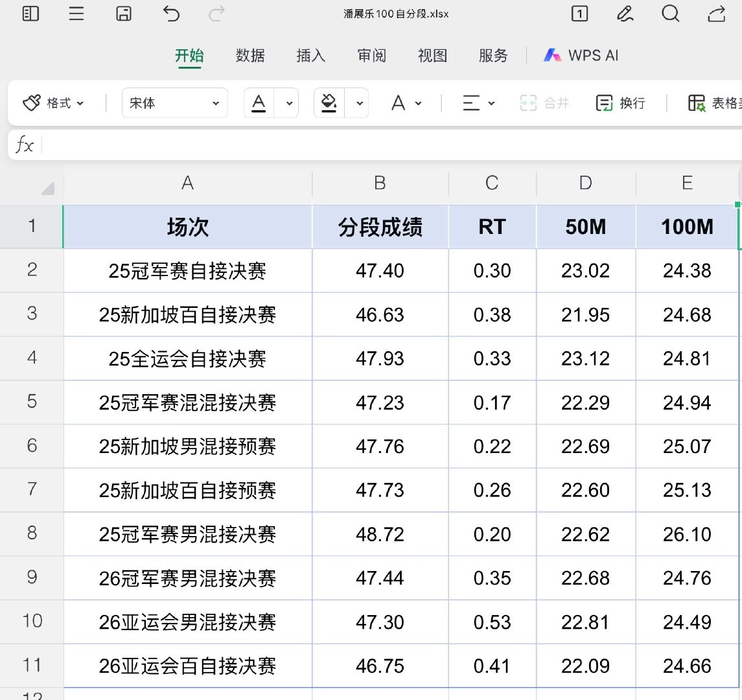The width and height of the screenshot is (742, 700).
Task: Open the hamburger menu icon
Action: point(76,13)
